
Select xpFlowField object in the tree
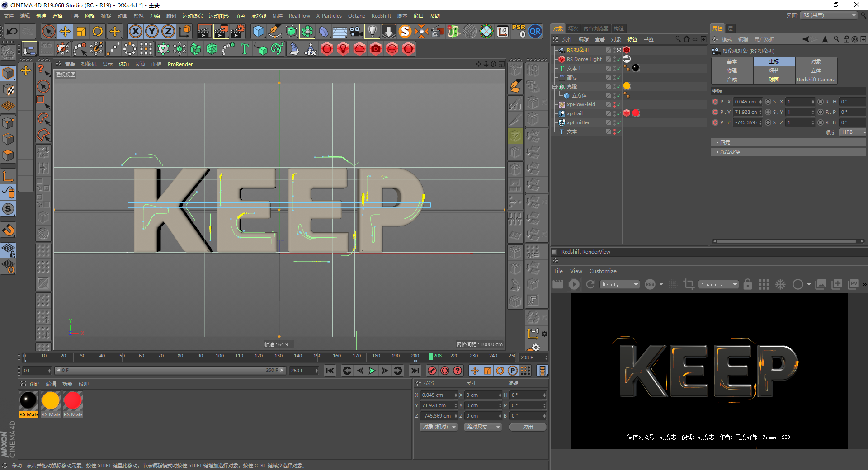(581, 104)
